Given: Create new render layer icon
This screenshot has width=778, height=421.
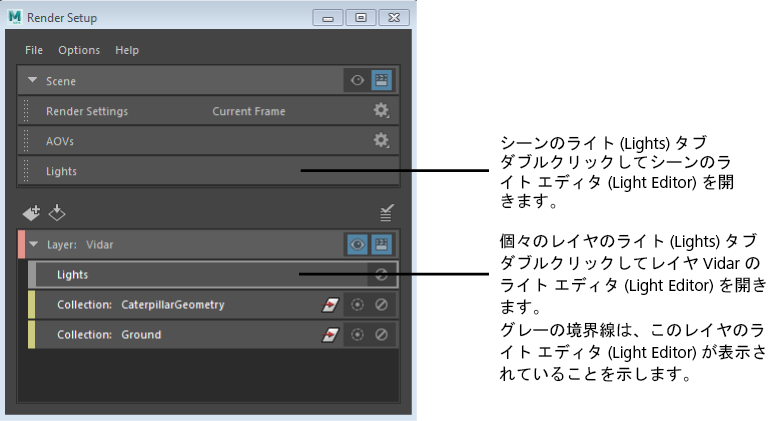Looking at the screenshot, I should (x=32, y=213).
